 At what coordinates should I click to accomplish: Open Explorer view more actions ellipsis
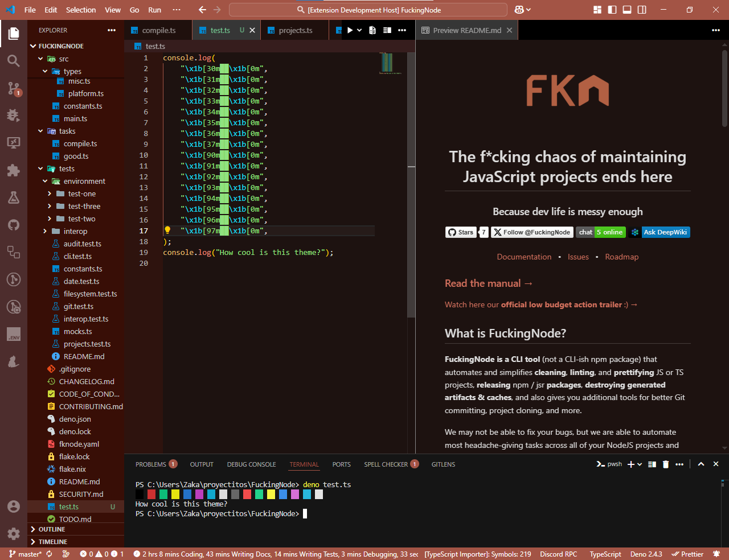click(x=112, y=30)
